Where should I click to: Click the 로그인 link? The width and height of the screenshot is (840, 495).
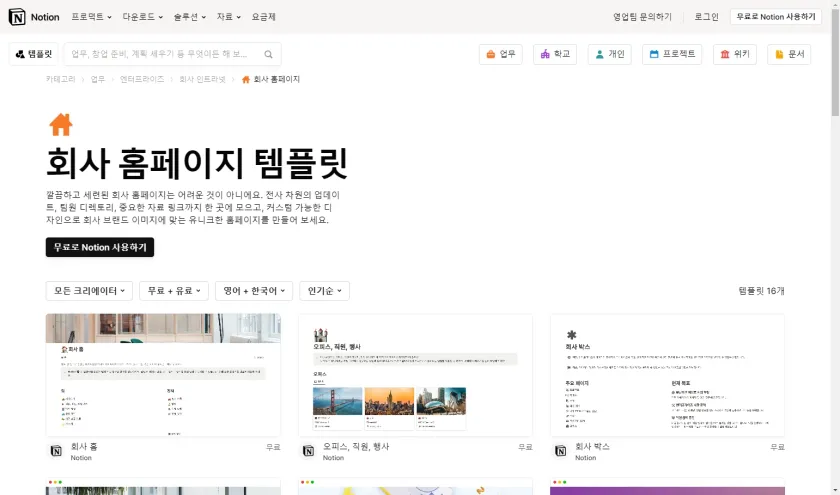coord(707,17)
